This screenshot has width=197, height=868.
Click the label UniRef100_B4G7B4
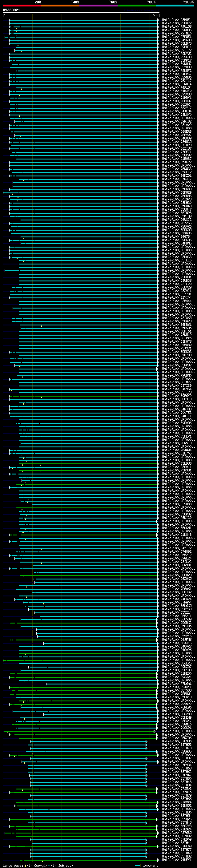pos(176,236)
